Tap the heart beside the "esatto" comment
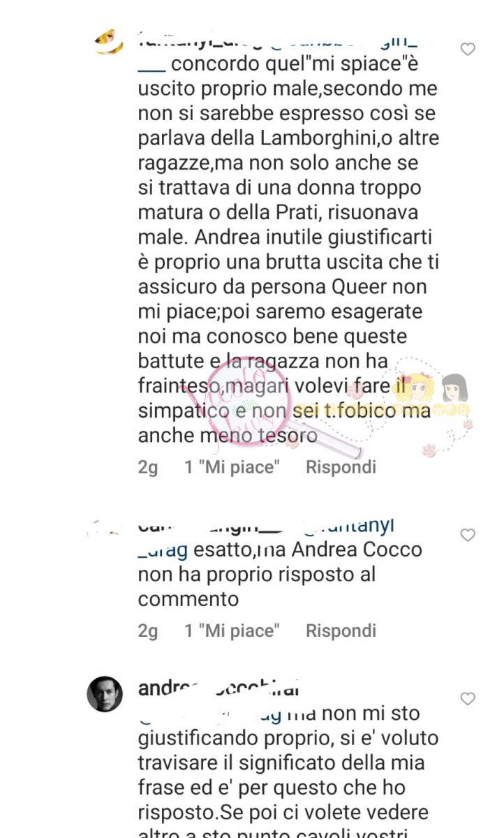 tap(468, 536)
